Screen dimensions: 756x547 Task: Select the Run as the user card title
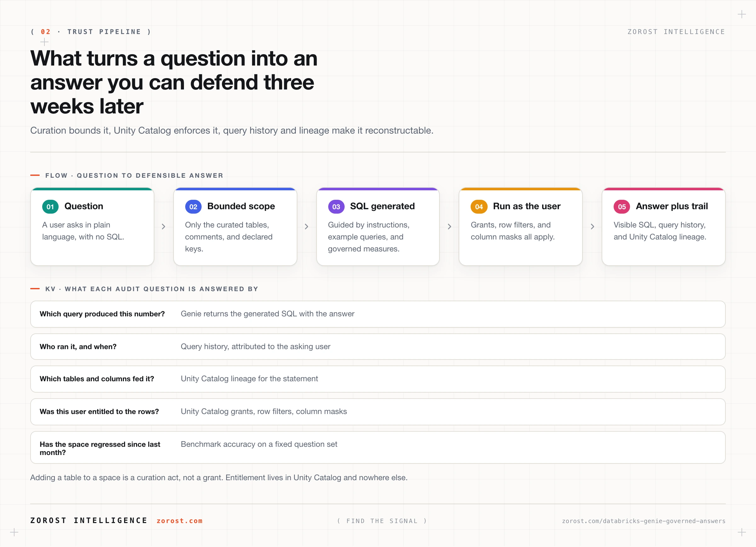527,206
